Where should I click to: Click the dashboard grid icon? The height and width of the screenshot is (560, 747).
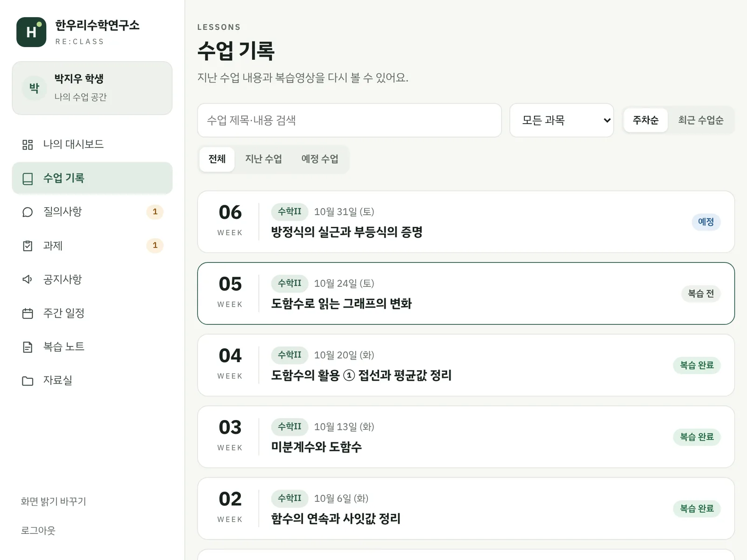pos(28,145)
